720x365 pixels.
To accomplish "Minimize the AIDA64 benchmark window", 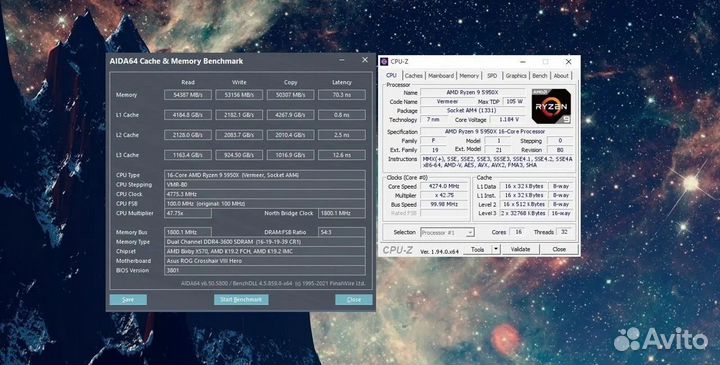I will pyautogui.click(x=342, y=60).
